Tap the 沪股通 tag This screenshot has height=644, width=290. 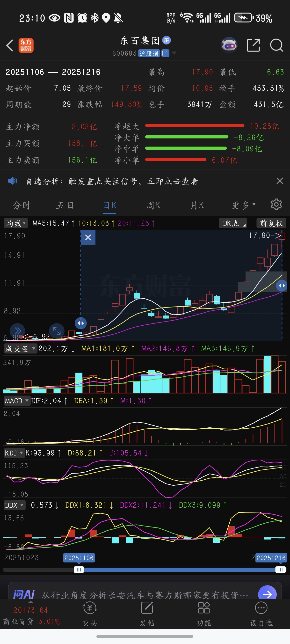[149, 53]
